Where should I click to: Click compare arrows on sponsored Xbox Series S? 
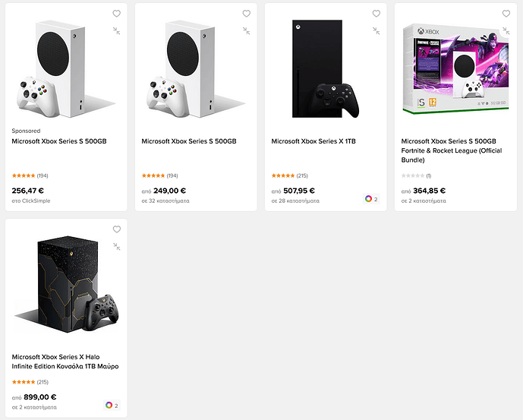tap(116, 30)
